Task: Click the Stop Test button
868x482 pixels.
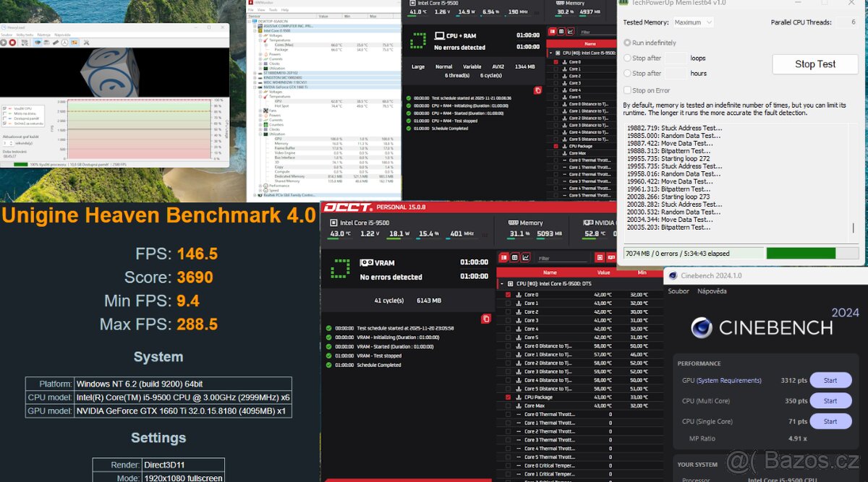Action: [x=815, y=64]
